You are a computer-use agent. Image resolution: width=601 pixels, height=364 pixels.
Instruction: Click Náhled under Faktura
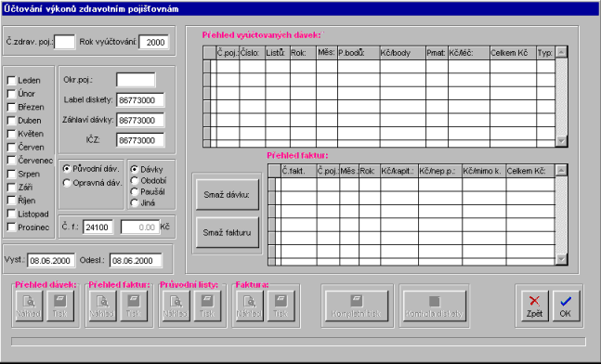250,305
